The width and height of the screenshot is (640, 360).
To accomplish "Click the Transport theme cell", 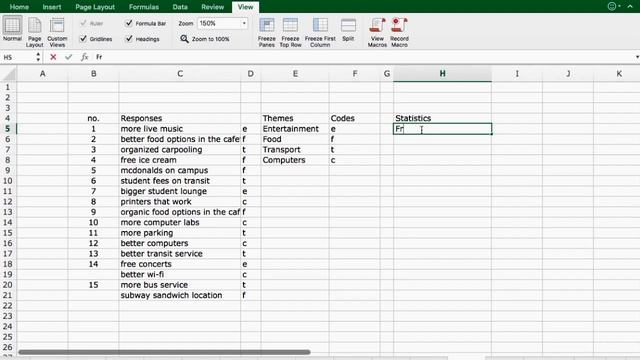I will coord(295,150).
